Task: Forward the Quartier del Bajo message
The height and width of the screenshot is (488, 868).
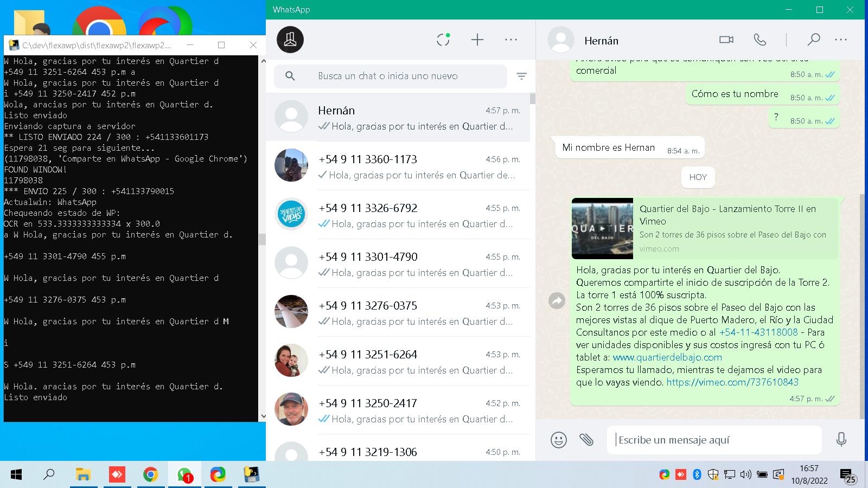Action: [557, 300]
